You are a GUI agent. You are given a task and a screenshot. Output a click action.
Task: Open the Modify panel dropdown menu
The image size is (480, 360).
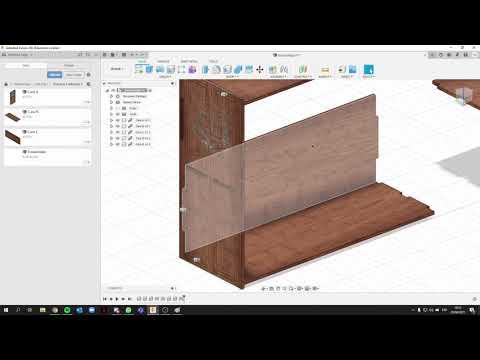(232, 77)
